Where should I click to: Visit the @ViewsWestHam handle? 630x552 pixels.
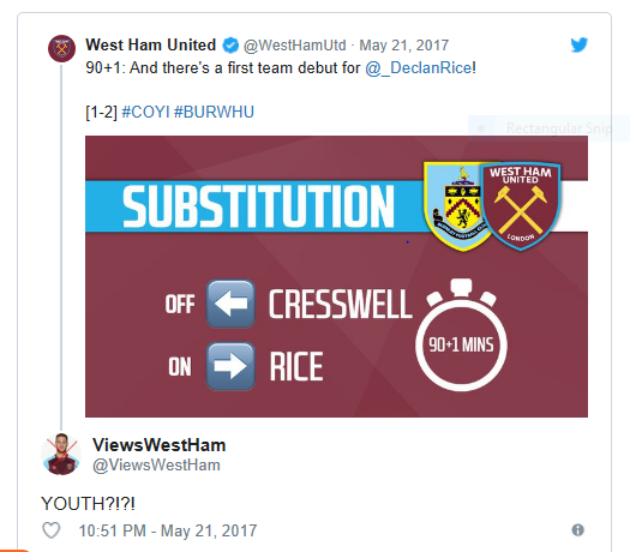click(x=156, y=465)
